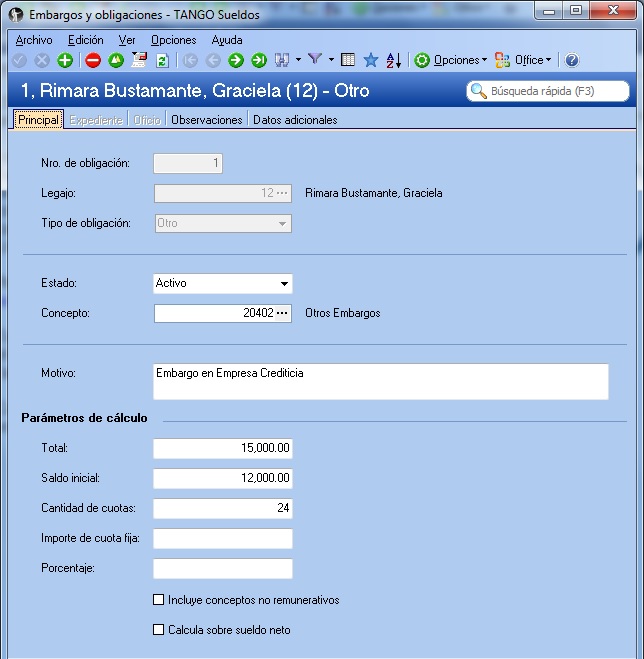
Task: Go to next record with green arrow
Action: pyautogui.click(x=236, y=61)
